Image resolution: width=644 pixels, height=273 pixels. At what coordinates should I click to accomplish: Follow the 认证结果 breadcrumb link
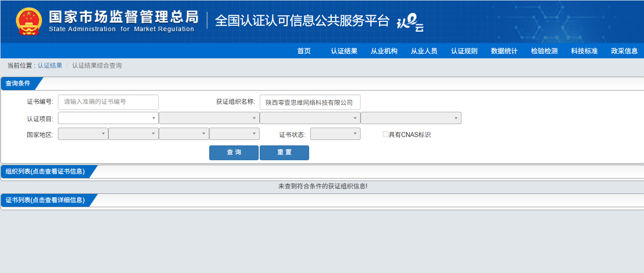50,65
